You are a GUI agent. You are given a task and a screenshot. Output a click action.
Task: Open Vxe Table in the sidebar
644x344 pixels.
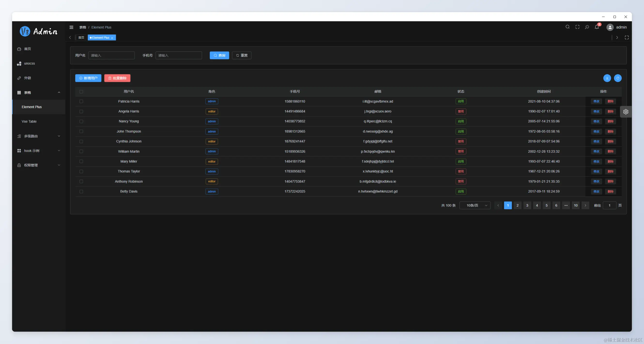(x=29, y=121)
